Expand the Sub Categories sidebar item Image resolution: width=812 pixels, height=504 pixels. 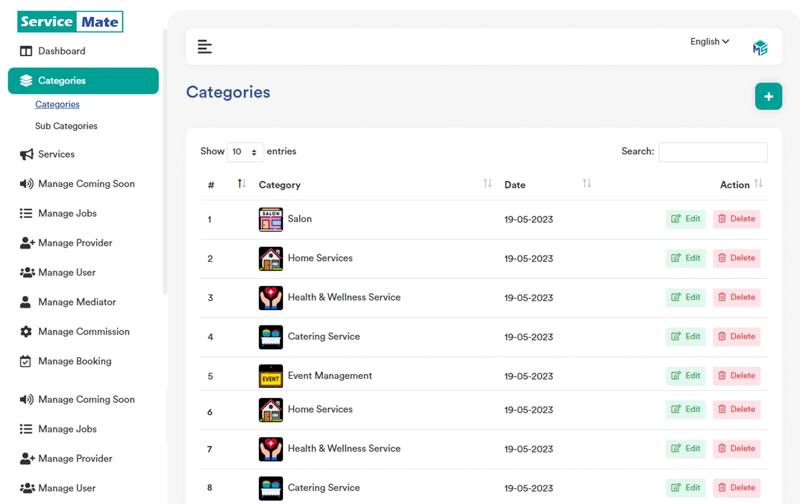click(66, 126)
